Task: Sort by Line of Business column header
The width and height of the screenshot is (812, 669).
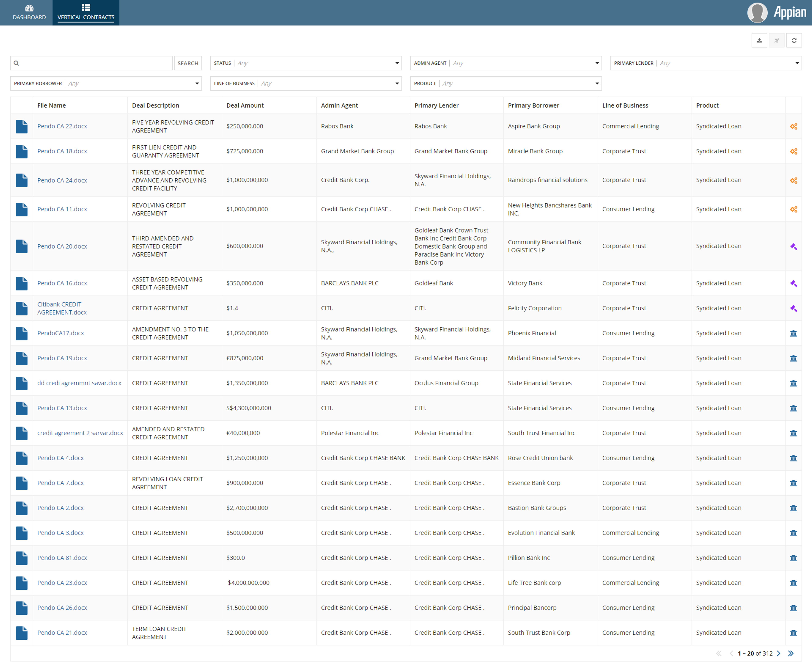Action: tap(625, 106)
